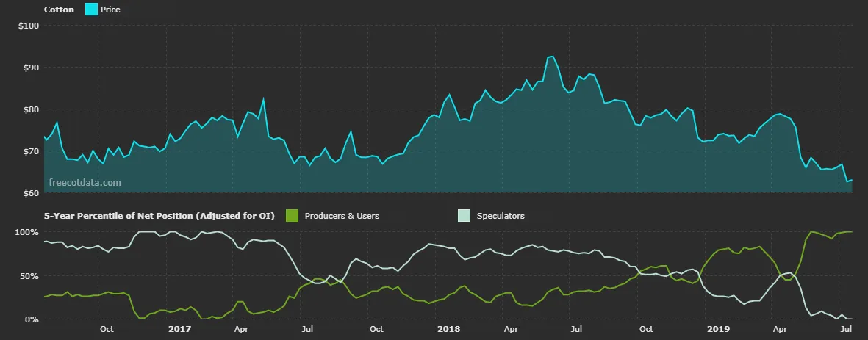This screenshot has height=340, width=868.
Task: Click the 5-Year Percentile of Net Position title
Action: click(159, 216)
